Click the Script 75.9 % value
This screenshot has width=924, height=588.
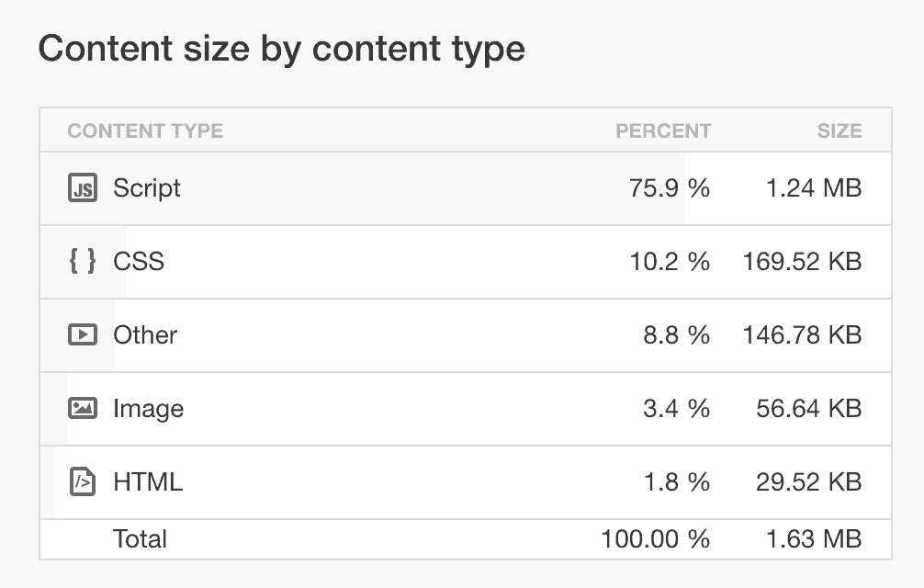[x=670, y=188]
